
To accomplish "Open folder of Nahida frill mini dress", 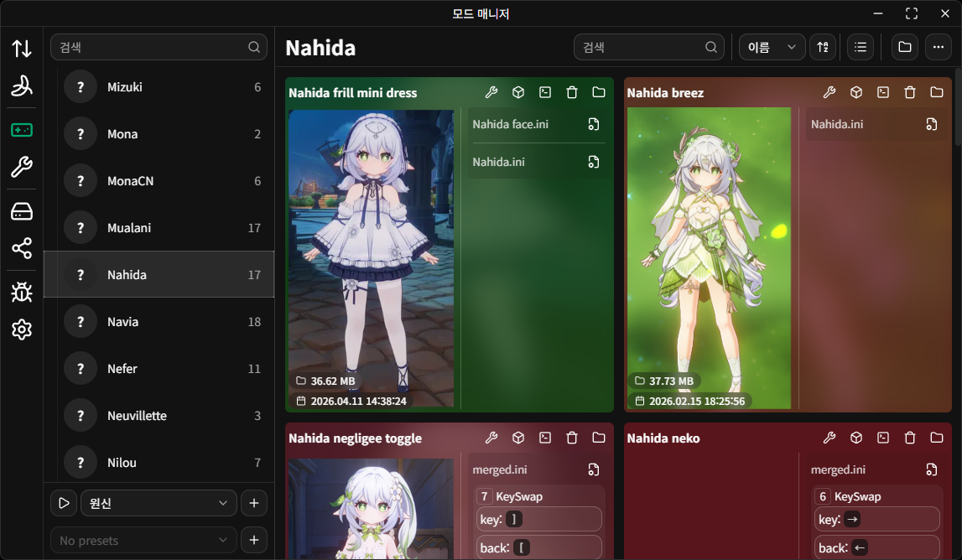I will click(x=599, y=92).
